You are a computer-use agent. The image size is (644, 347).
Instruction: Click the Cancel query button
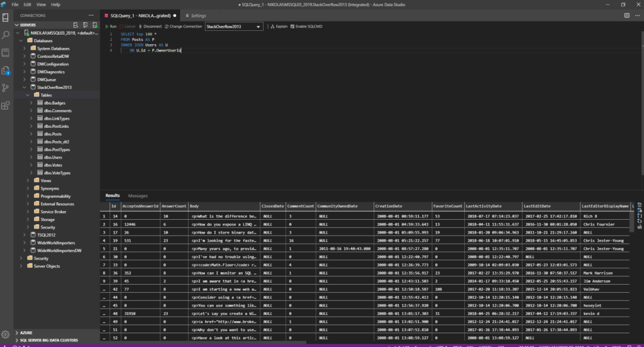[128, 26]
